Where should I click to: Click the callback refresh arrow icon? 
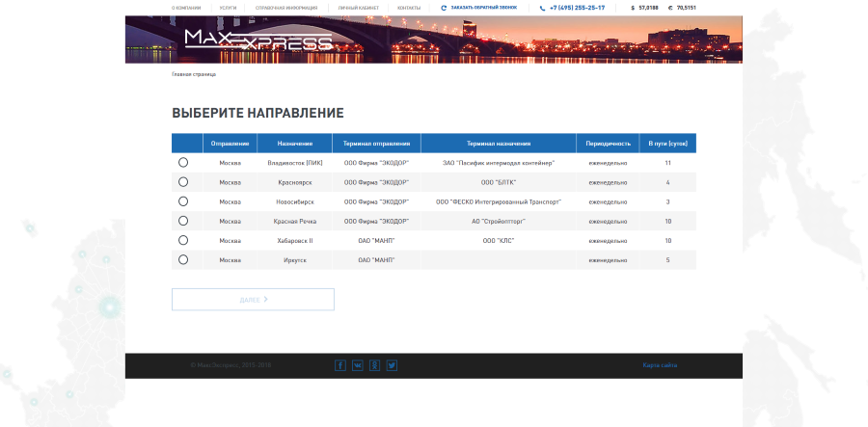[444, 8]
